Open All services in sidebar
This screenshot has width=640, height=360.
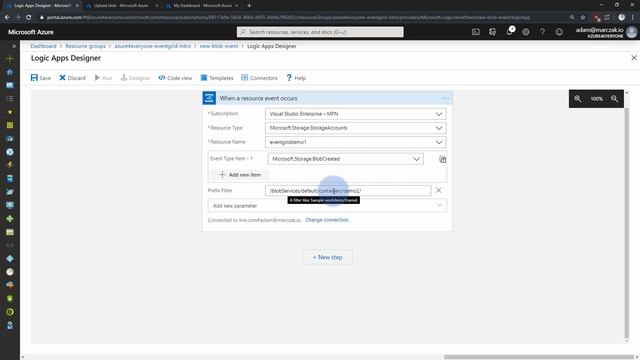pos(10,99)
